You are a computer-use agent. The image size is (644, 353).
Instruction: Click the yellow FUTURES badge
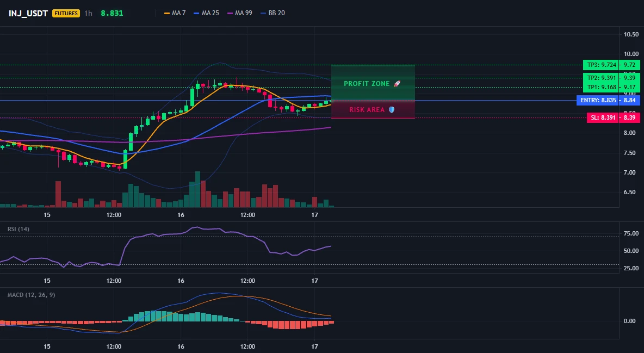tap(66, 13)
